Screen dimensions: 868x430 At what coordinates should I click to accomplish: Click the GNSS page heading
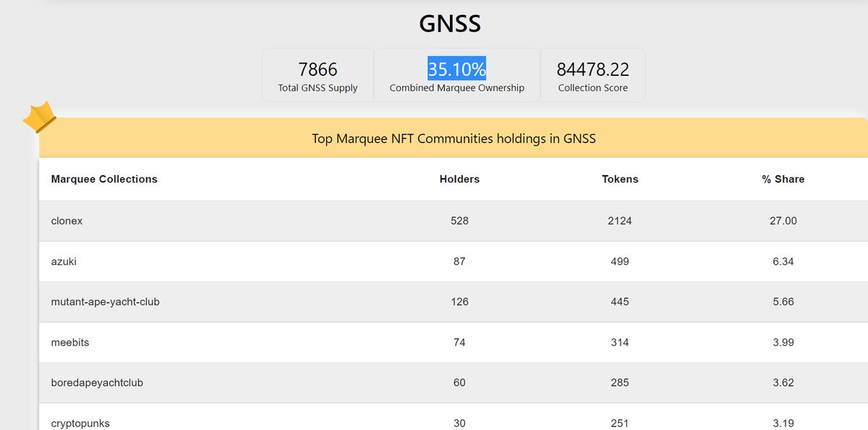(450, 24)
